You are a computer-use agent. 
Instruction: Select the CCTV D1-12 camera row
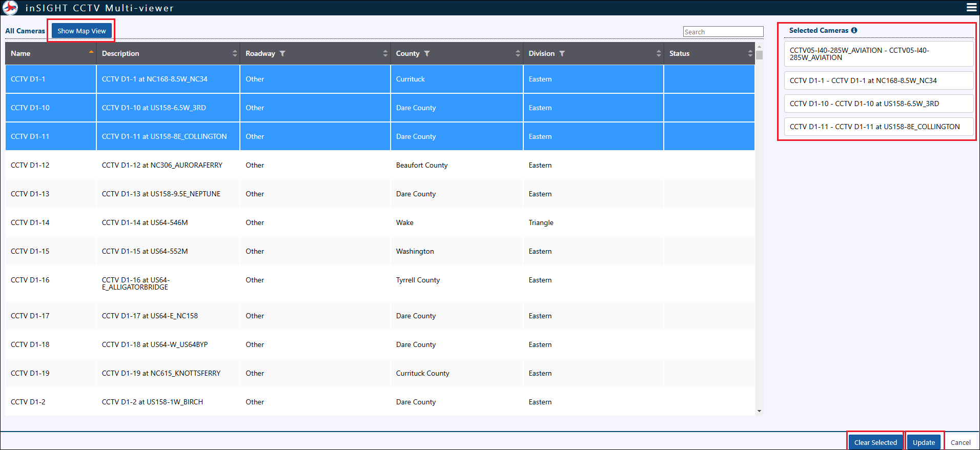pos(380,165)
